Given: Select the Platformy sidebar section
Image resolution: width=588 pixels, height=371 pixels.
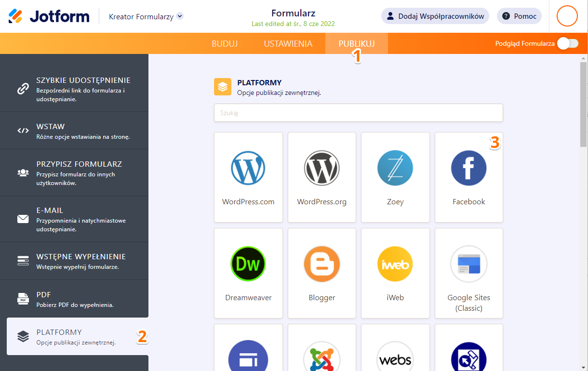Looking at the screenshot, I should tap(78, 336).
